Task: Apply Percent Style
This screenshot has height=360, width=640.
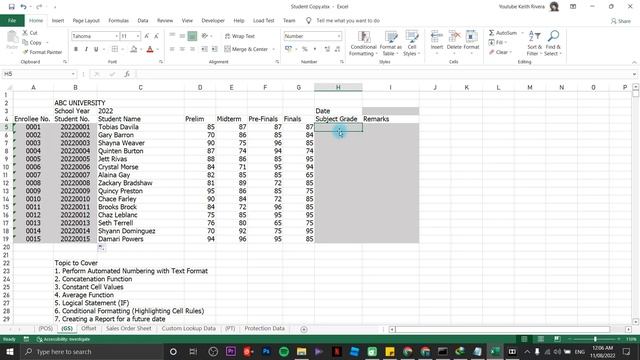Action: click(x=304, y=49)
